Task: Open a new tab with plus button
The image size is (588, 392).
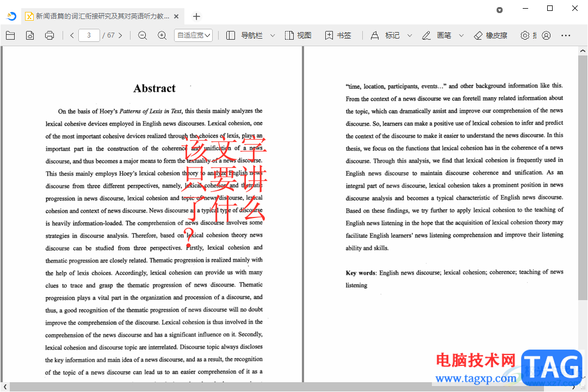Action: click(196, 16)
